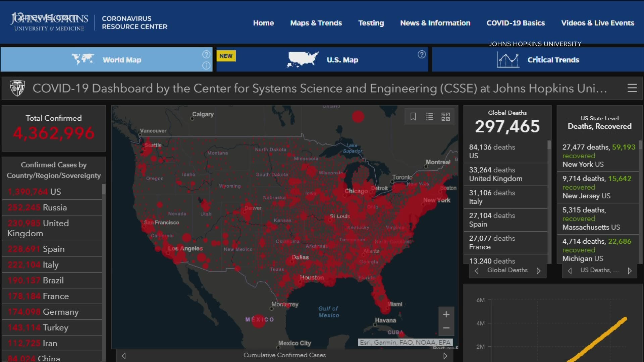
Task: Show previous US Deaths panel view
Action: (570, 270)
